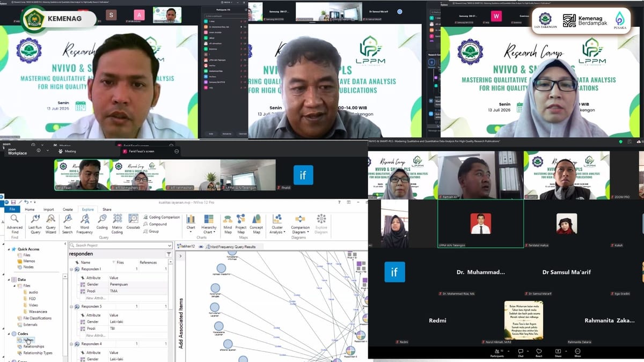Undo with the title bar arrow icon
644x362 pixels.
[x=26, y=202]
